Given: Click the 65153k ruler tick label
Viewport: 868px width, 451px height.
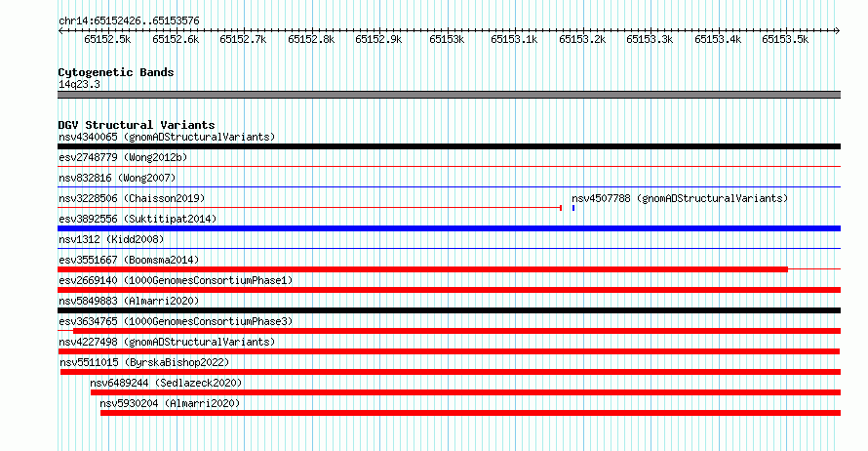Looking at the screenshot, I should coord(447,40).
